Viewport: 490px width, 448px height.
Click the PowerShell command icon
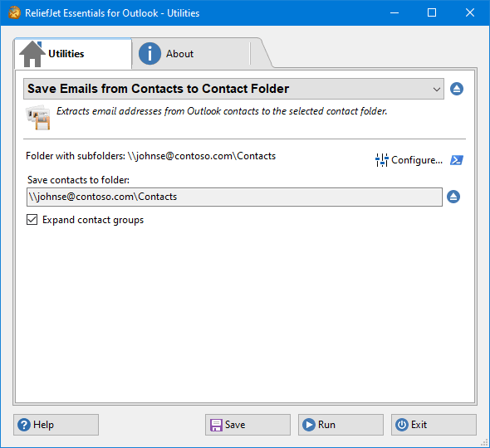tap(457, 160)
